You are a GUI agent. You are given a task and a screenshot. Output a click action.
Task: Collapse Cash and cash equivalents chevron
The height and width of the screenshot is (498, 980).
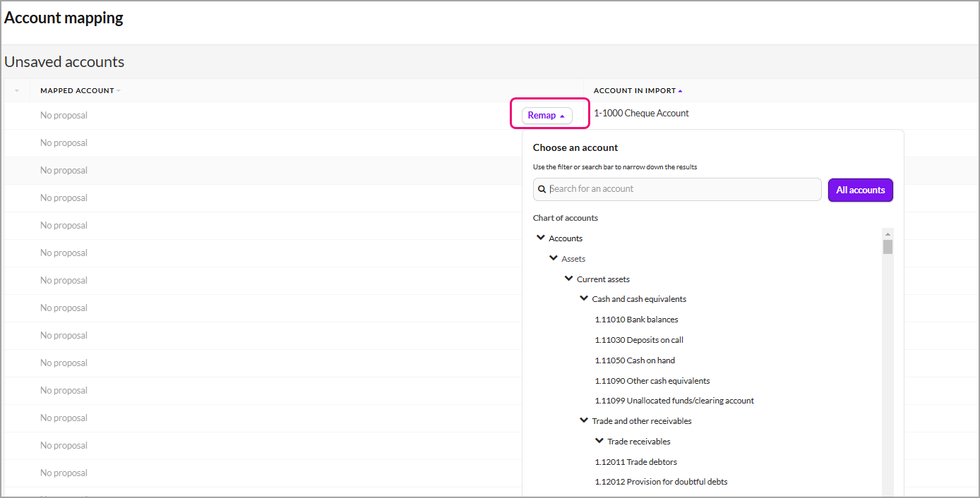(584, 299)
